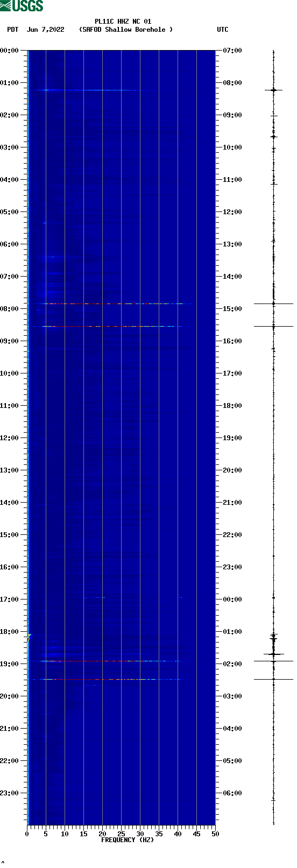Click the seismogram spike after 08:00 UTC
Viewport: 297px width, 868px height.
pyautogui.click(x=273, y=90)
